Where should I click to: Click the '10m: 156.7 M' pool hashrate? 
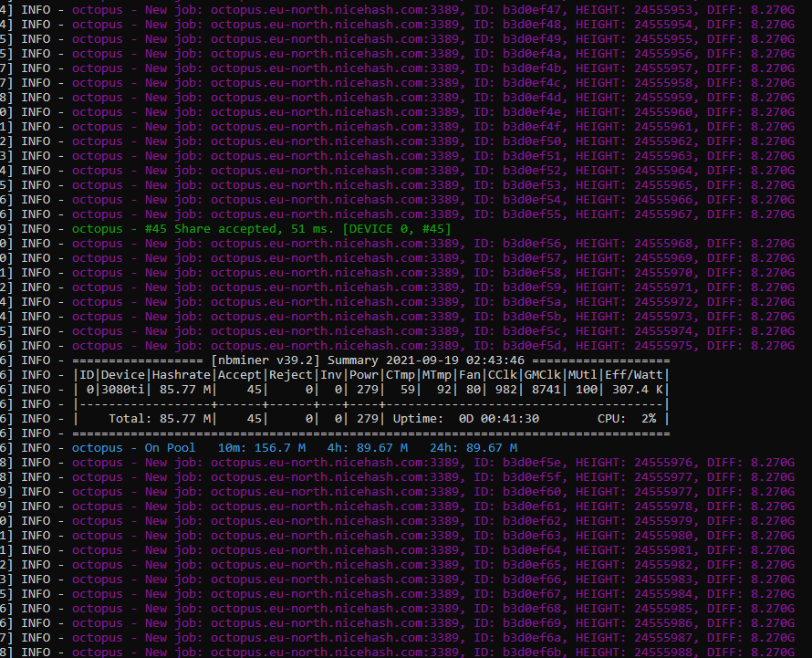tap(262, 448)
